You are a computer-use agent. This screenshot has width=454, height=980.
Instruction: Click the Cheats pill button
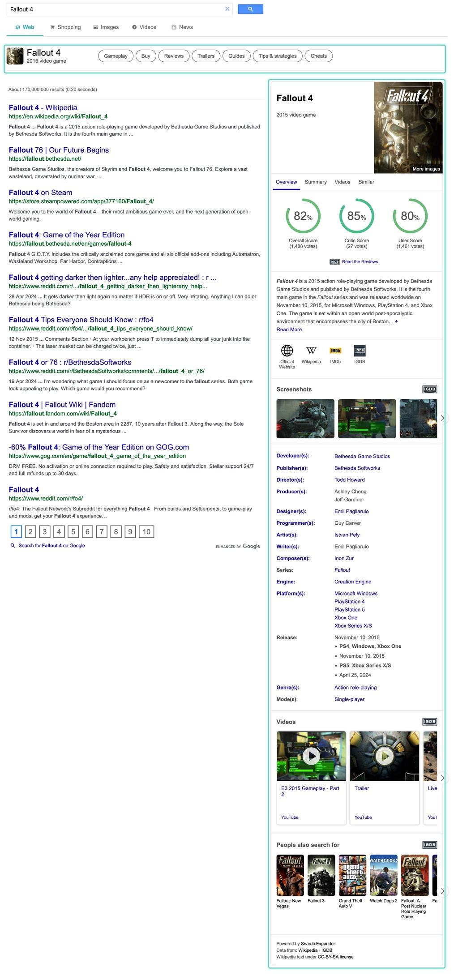tap(319, 56)
